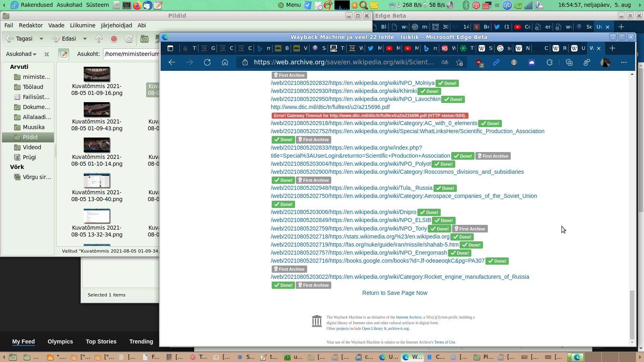This screenshot has height=362, width=644.
Task: Go to the Edge home page
Action: (225, 62)
